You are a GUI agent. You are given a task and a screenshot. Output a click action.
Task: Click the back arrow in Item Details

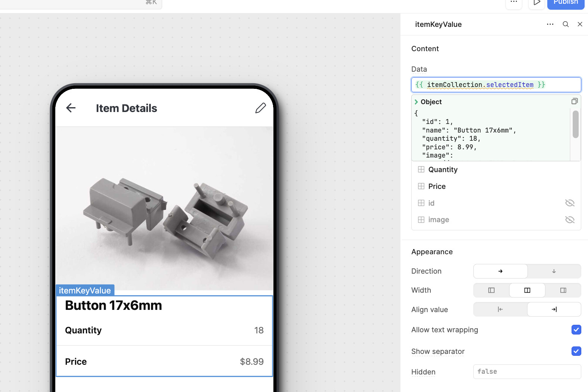pos(71,108)
